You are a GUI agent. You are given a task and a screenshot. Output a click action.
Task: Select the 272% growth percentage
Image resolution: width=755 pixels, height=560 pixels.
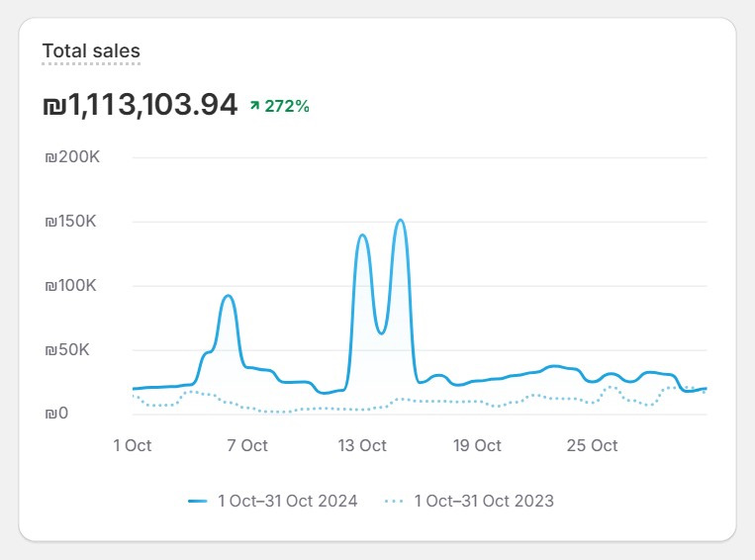(287, 106)
